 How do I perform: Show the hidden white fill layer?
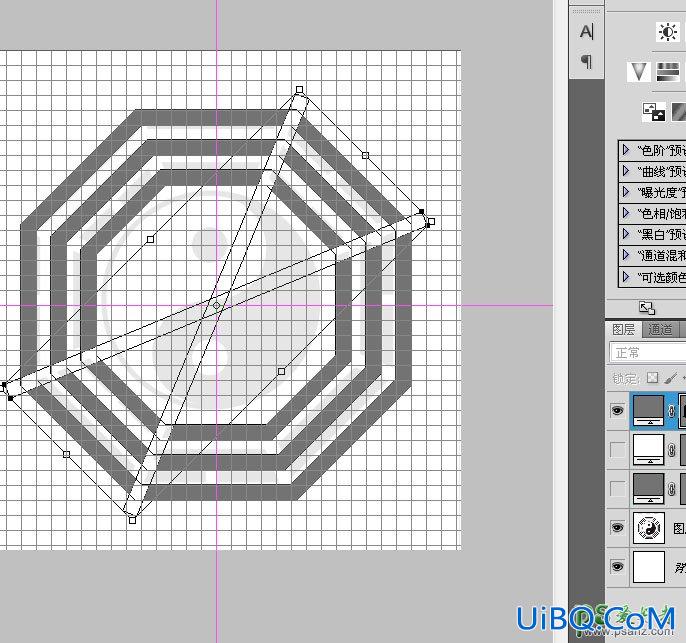617,450
